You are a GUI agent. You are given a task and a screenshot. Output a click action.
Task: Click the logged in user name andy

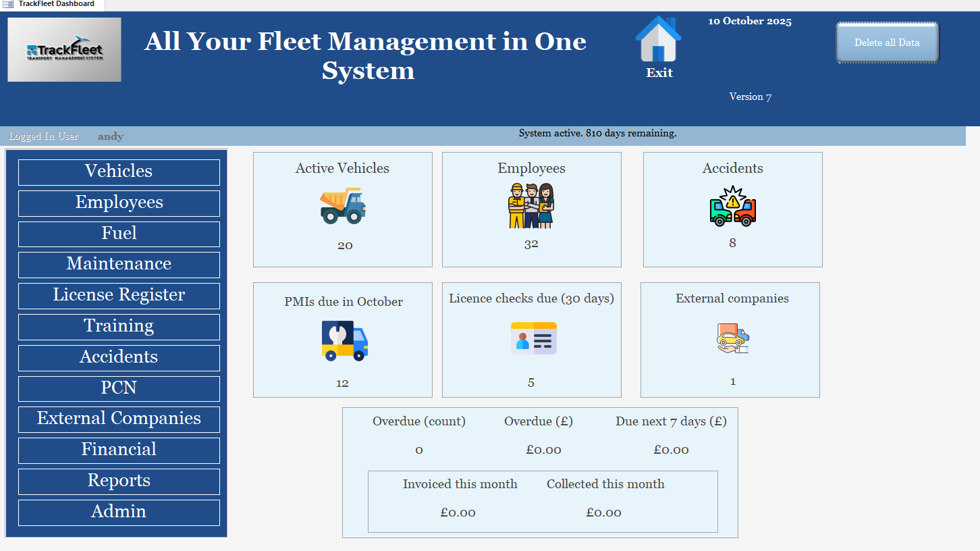click(110, 136)
